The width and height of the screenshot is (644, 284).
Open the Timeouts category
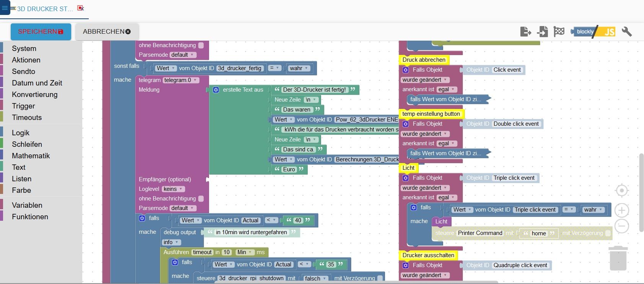[27, 117]
